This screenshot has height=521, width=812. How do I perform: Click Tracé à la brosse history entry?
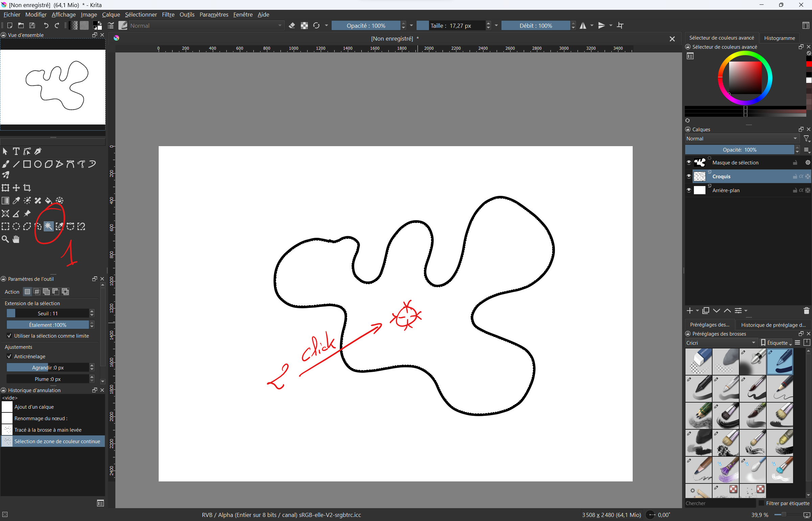point(48,430)
